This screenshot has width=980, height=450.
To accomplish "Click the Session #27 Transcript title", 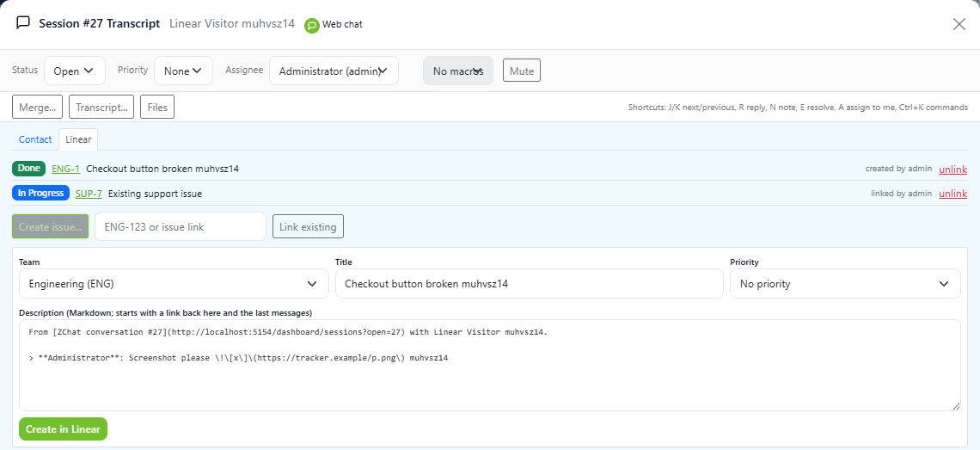I will [100, 24].
